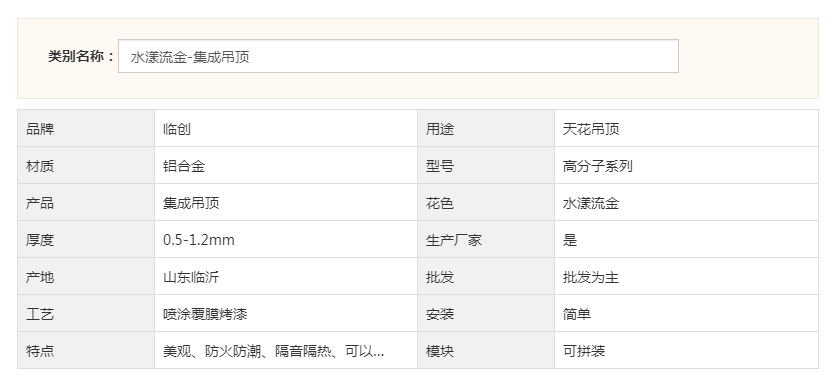Click the 生产厂家 value 是
This screenshot has width=835, height=384.
[x=570, y=240]
